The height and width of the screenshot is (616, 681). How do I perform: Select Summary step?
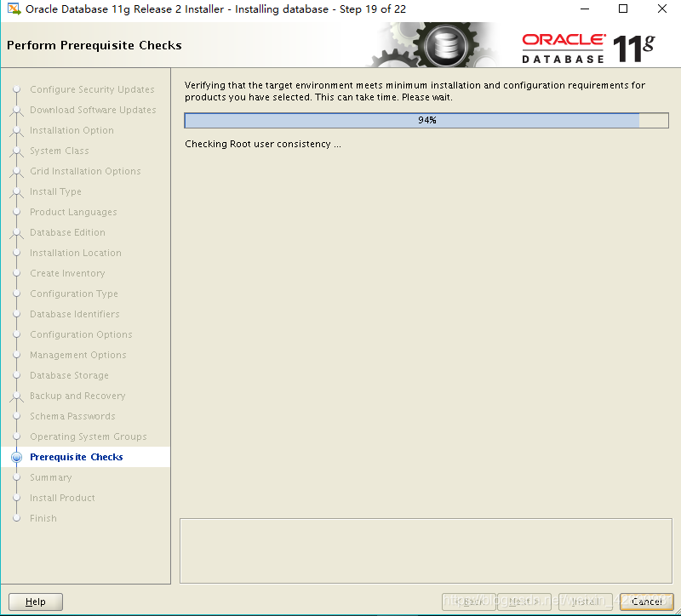[51, 477]
